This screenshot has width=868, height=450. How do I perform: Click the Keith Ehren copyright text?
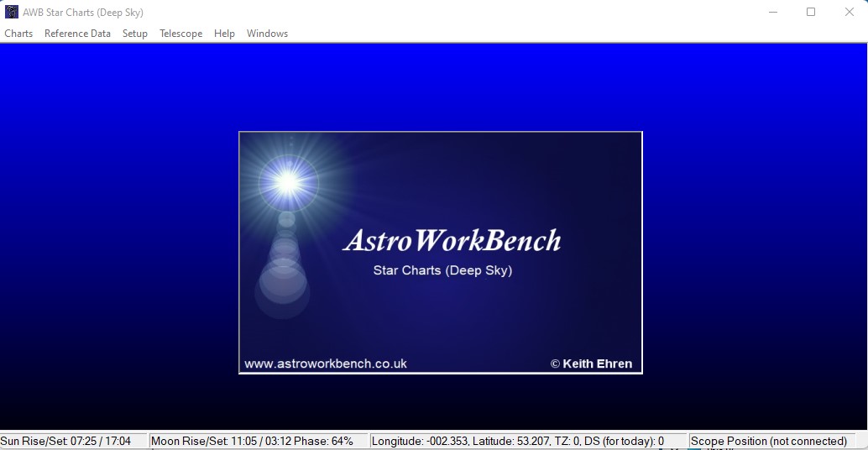pyautogui.click(x=591, y=364)
